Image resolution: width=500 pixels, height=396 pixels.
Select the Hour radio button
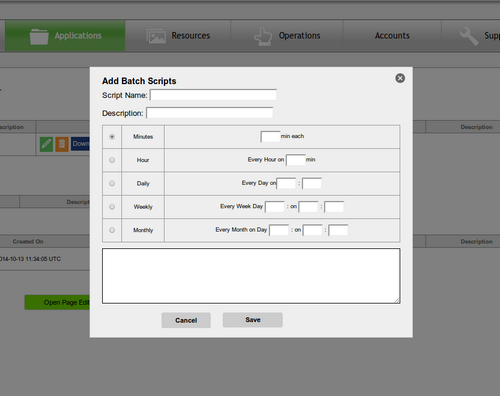tap(112, 160)
